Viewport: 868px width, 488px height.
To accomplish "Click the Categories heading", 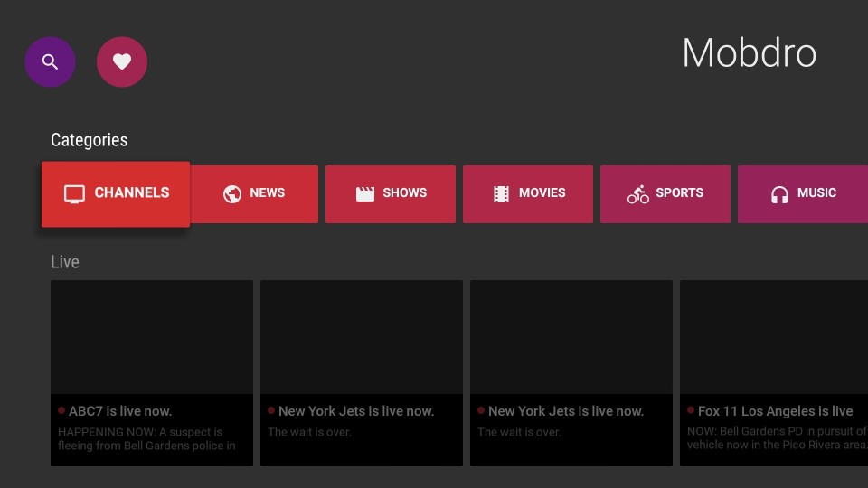I will (x=90, y=140).
